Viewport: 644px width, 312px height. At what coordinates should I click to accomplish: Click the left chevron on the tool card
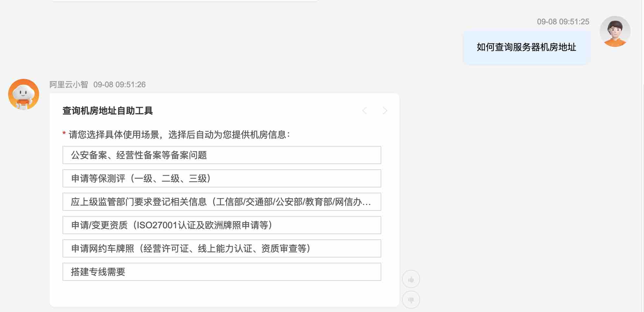coord(365,111)
